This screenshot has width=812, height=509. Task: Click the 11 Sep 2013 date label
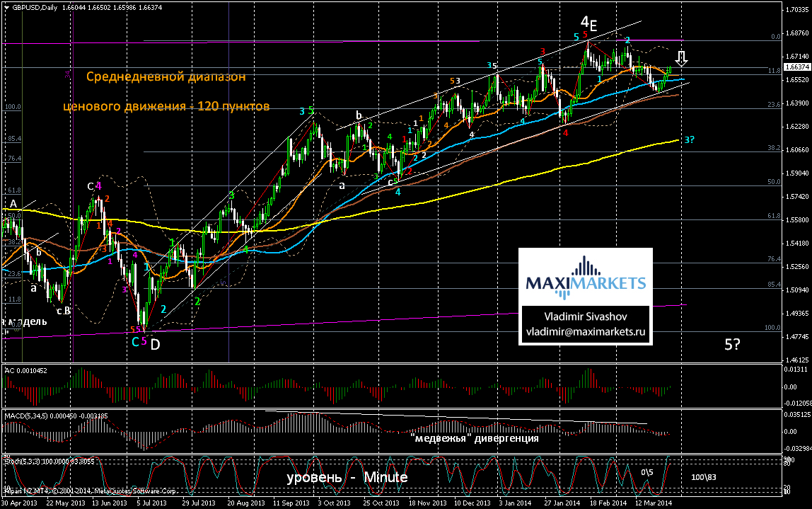point(291,503)
